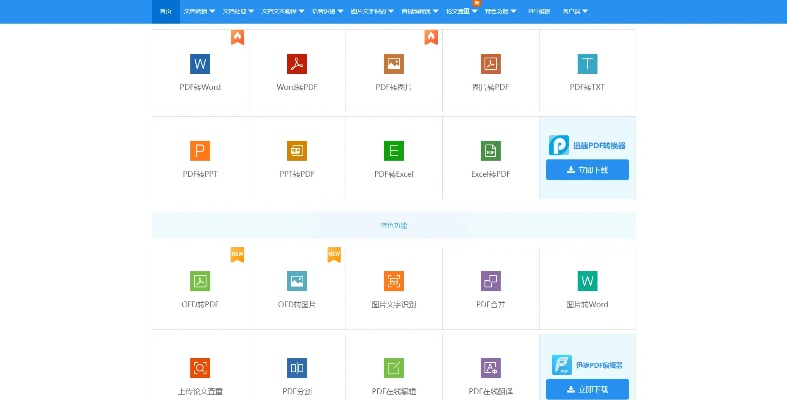Expand the 文档处理 dropdown in navigation
Image resolution: width=787 pixels, height=400 pixels.
point(239,12)
